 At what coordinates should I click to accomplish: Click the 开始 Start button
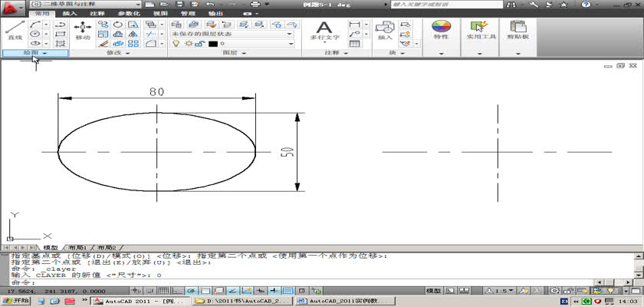pyautogui.click(x=15, y=302)
